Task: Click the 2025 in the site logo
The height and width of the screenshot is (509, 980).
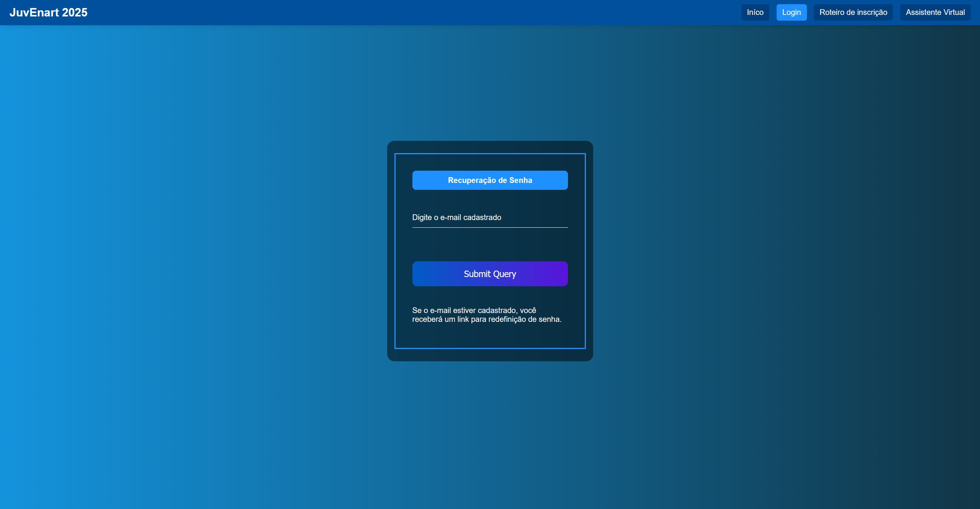Action: pyautogui.click(x=75, y=13)
